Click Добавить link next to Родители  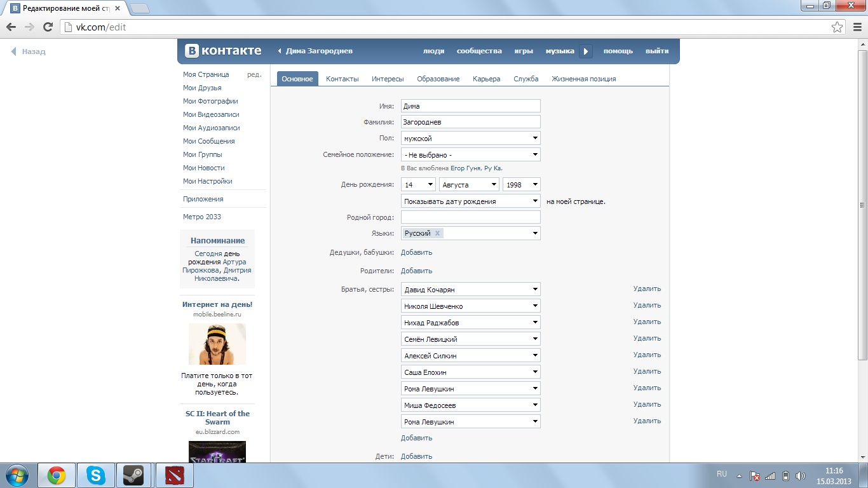pyautogui.click(x=416, y=271)
